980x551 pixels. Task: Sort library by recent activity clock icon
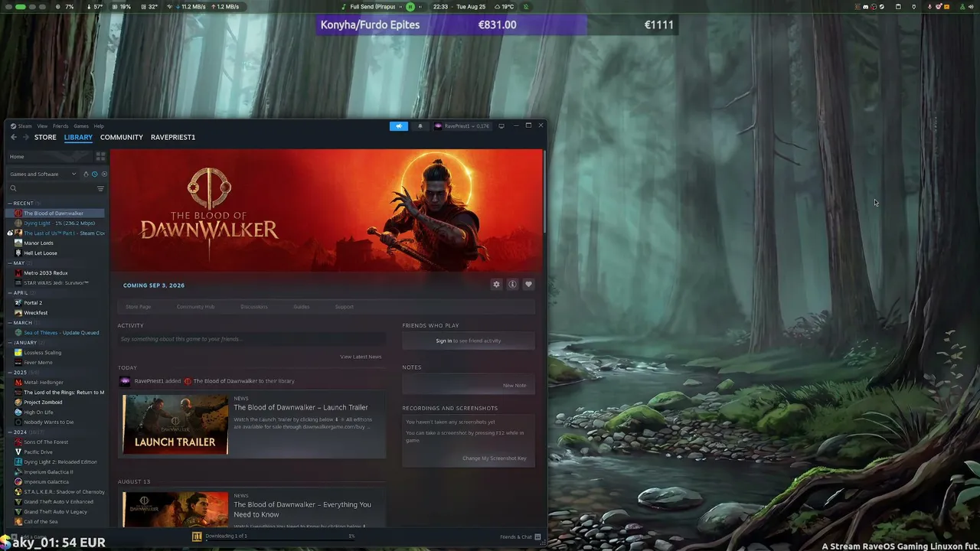95,174
